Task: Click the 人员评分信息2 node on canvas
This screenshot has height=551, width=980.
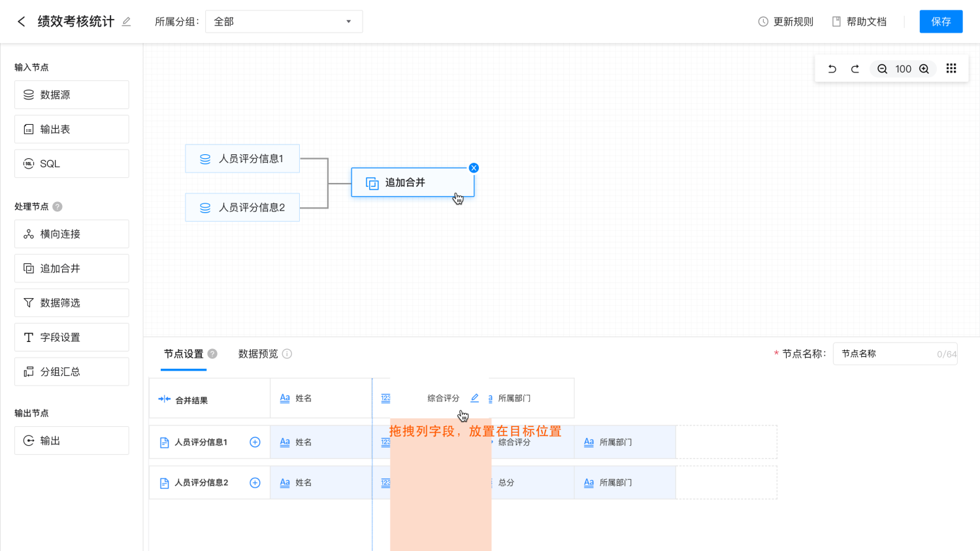Action: point(242,207)
